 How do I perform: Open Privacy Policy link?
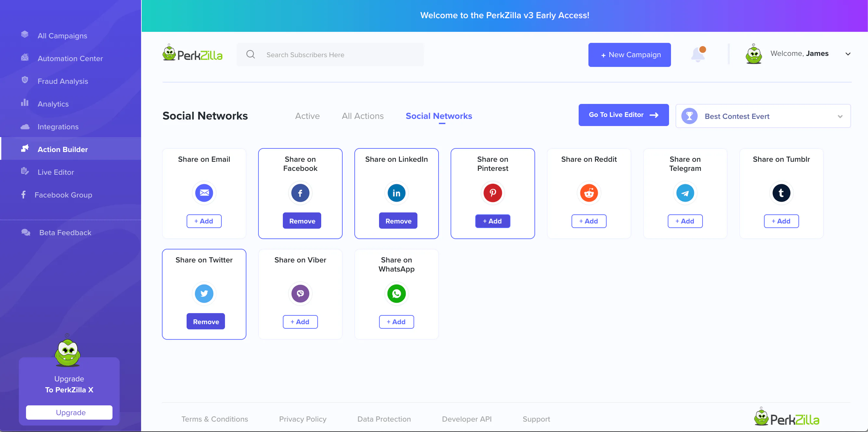coord(302,419)
